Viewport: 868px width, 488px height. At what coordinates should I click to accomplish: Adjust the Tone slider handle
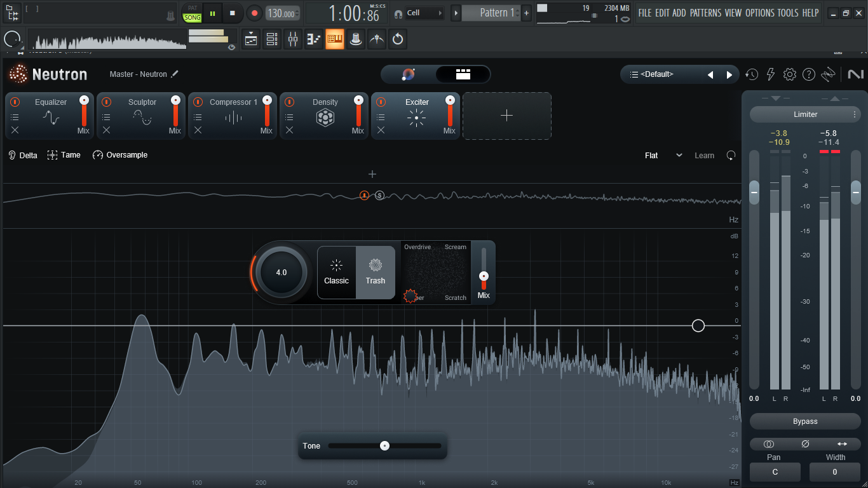[384, 446]
